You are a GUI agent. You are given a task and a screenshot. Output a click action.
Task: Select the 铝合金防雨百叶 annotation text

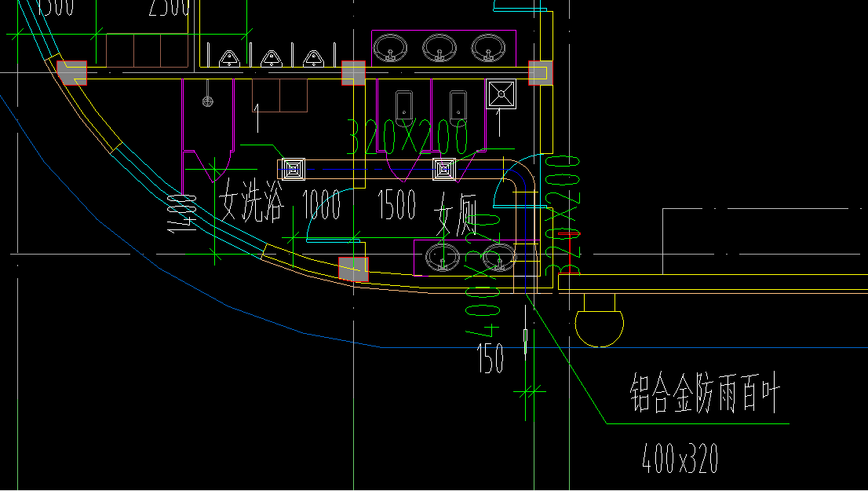click(x=704, y=394)
